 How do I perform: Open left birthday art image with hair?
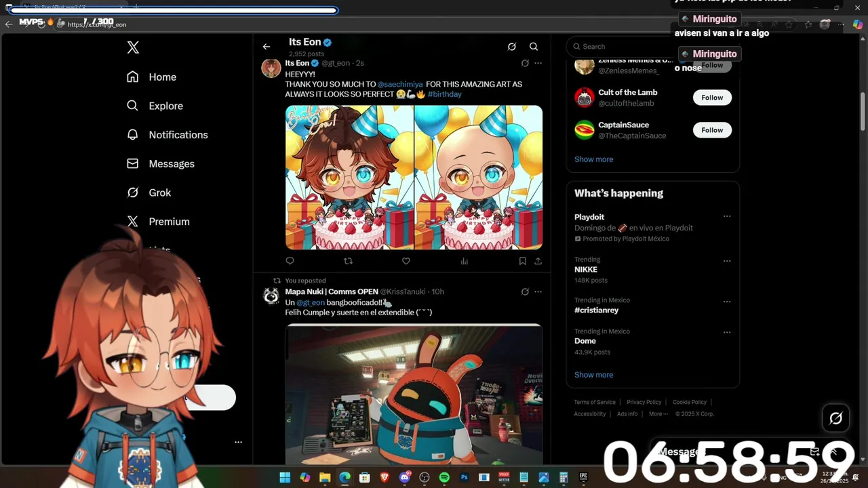(x=349, y=178)
